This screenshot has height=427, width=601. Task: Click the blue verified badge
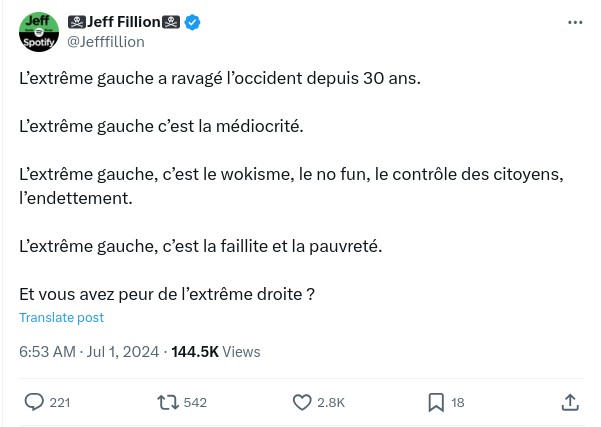pyautogui.click(x=194, y=23)
